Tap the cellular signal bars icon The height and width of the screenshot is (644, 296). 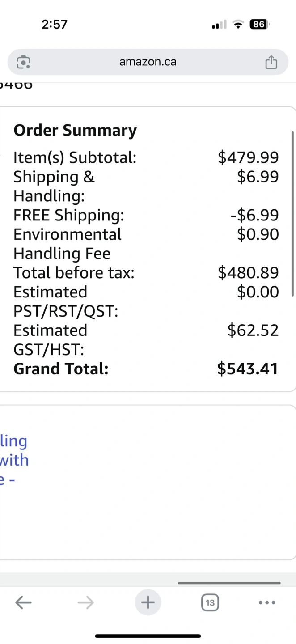[219, 25]
